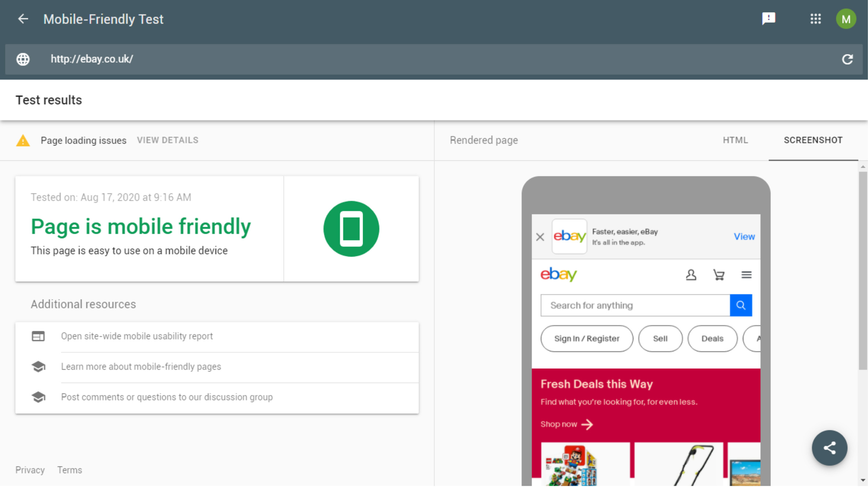The height and width of the screenshot is (487, 868).
Task: Click the share floating button
Action: pyautogui.click(x=829, y=448)
